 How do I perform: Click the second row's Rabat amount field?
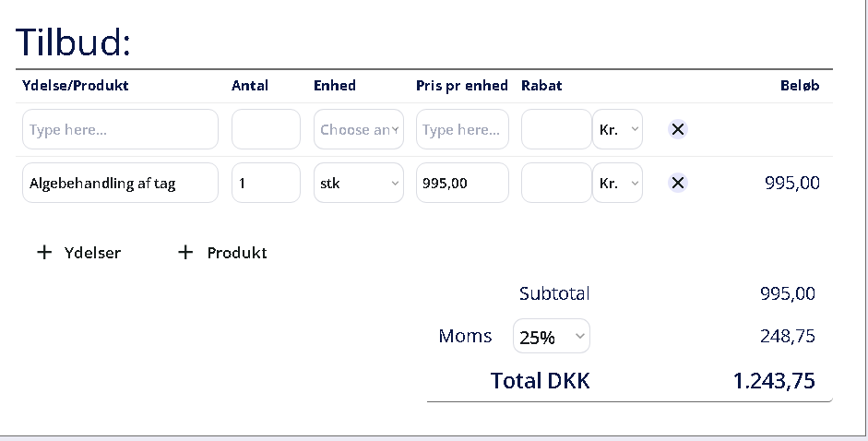tap(555, 183)
